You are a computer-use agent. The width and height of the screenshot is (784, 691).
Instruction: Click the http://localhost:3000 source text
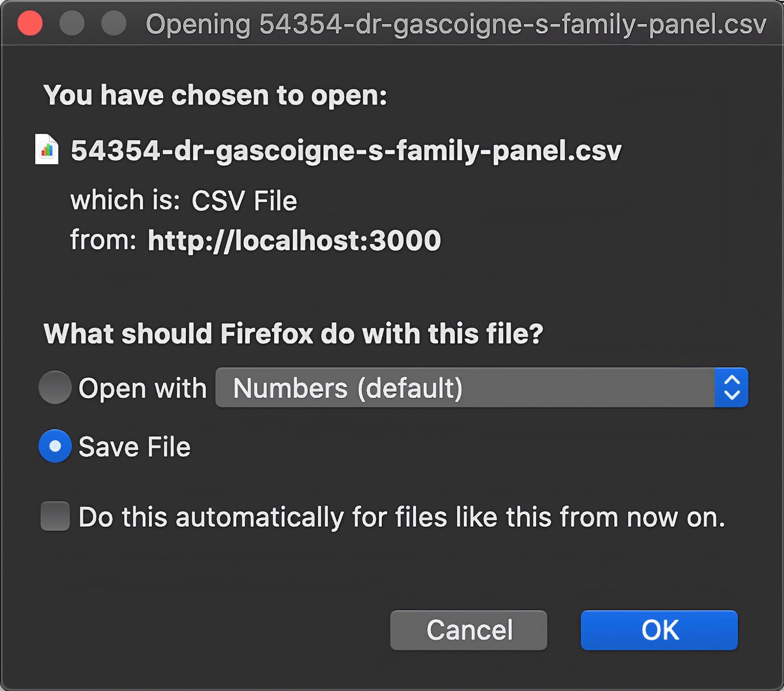coord(294,240)
